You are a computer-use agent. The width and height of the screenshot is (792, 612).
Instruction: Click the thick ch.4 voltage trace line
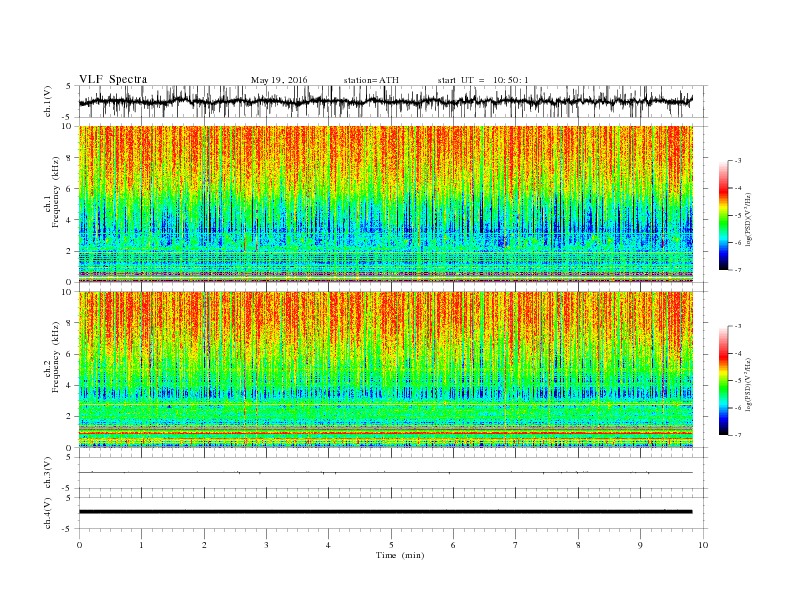(386, 512)
